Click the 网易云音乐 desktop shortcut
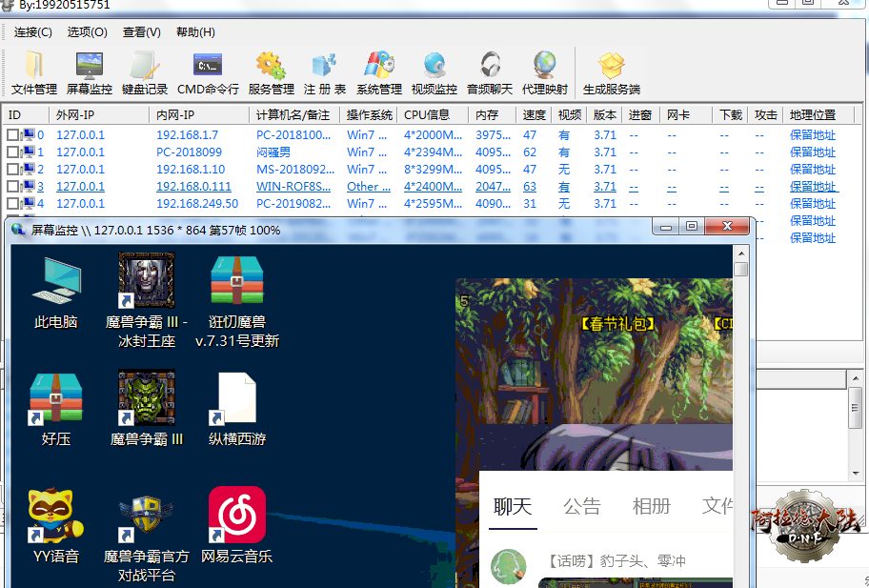The height and width of the screenshot is (588, 869). 236,526
